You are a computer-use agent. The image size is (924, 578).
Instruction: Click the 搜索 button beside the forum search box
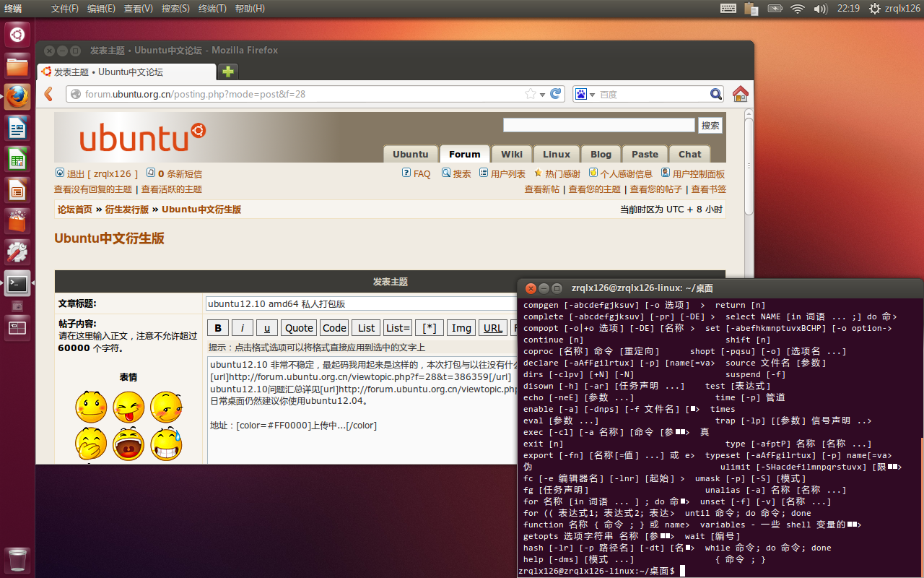tap(710, 125)
